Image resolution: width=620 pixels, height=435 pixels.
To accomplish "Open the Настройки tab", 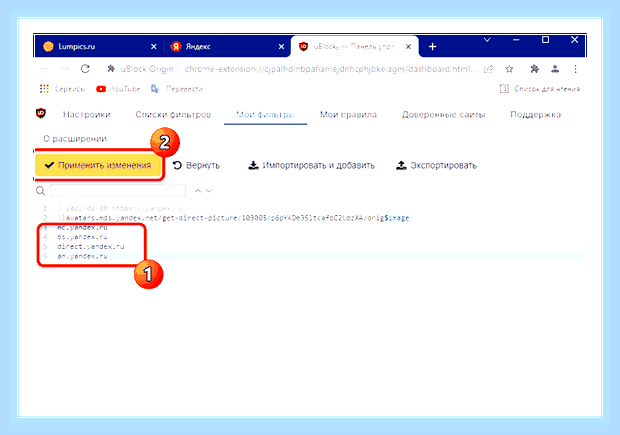I will 87,115.
